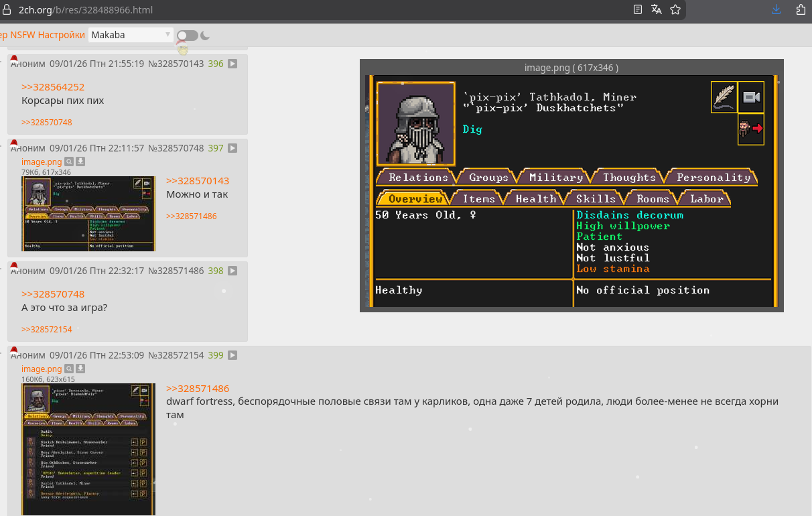Viewport: 812px width, 516px height.
Task: Bookmark this page with the star icon
Action: (x=675, y=9)
